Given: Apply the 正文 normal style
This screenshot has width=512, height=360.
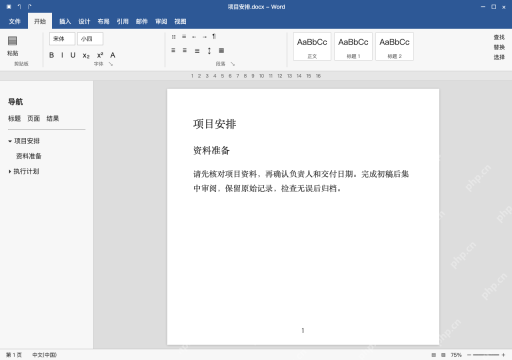Looking at the screenshot, I should (312, 47).
